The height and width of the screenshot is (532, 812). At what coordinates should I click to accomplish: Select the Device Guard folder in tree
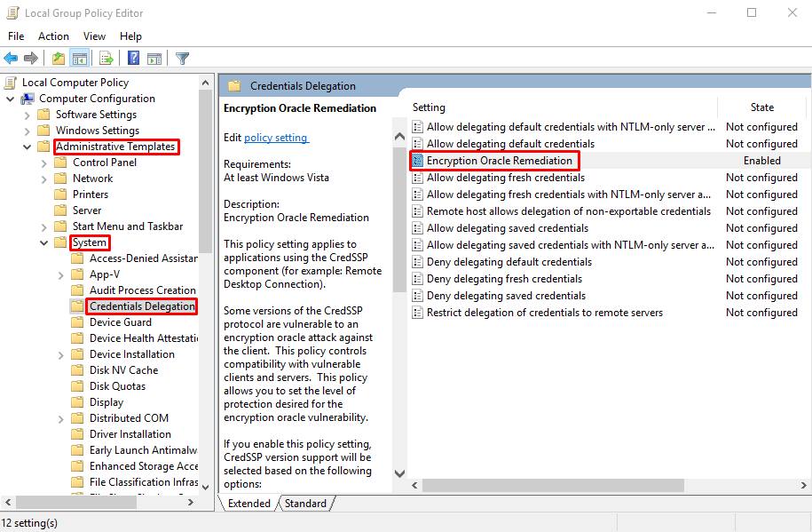(120, 322)
